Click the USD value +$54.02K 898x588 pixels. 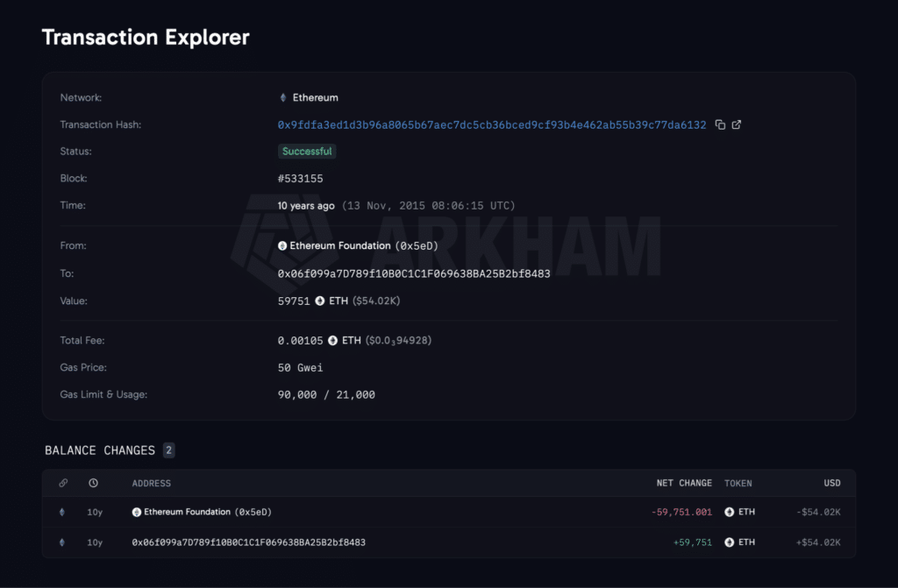click(818, 542)
